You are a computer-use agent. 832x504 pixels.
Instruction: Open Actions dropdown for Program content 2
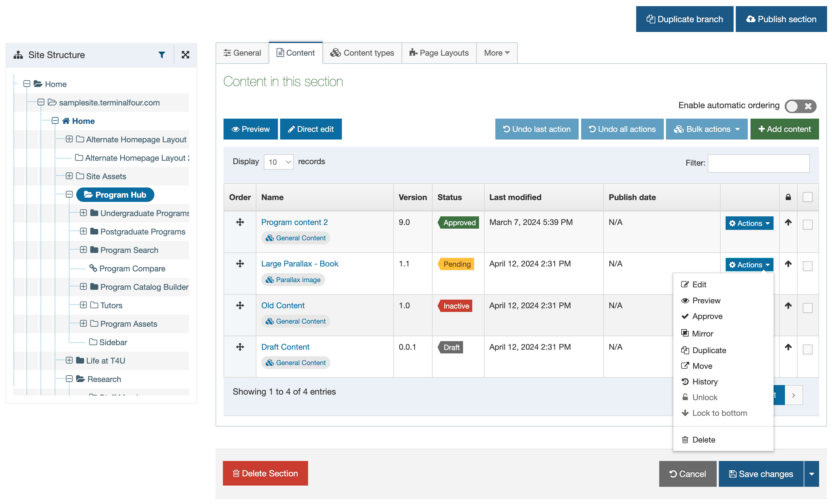tap(749, 223)
